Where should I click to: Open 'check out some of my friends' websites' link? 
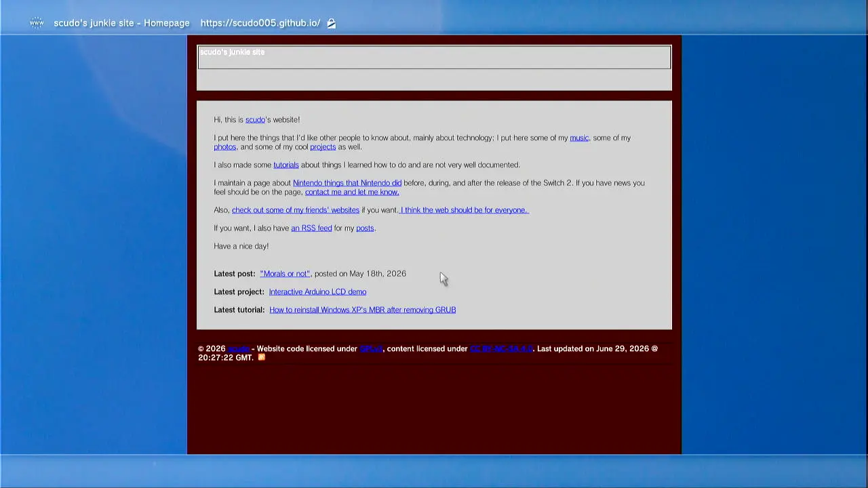tap(296, 210)
